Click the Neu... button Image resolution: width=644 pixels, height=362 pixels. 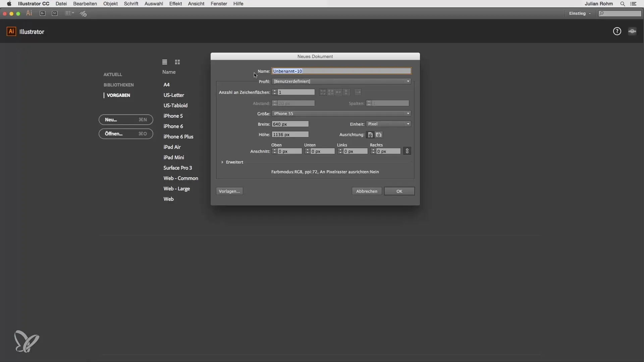[x=126, y=120]
